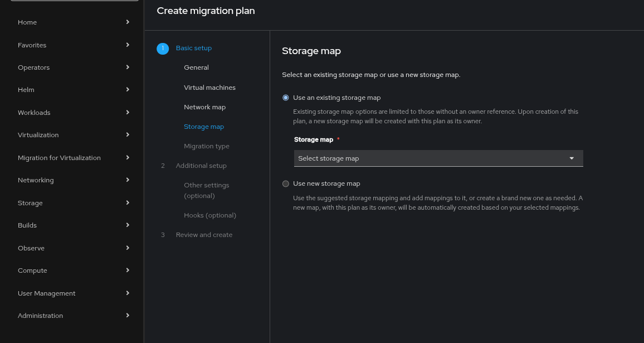Expand the Workloads chevron arrow
Screen dimensions: 644x343
pyautogui.click(x=128, y=113)
